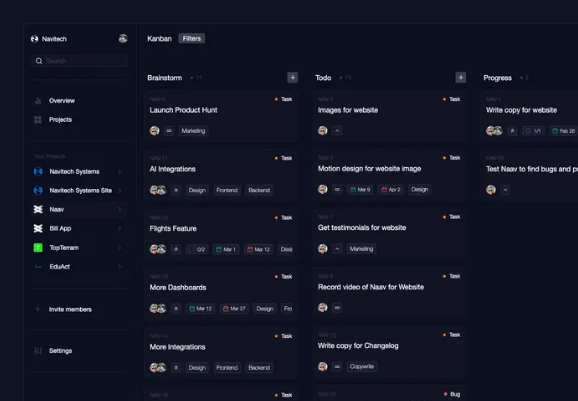The width and height of the screenshot is (578, 401).
Task: Click the Settings sliders icon
Action: [x=38, y=351]
